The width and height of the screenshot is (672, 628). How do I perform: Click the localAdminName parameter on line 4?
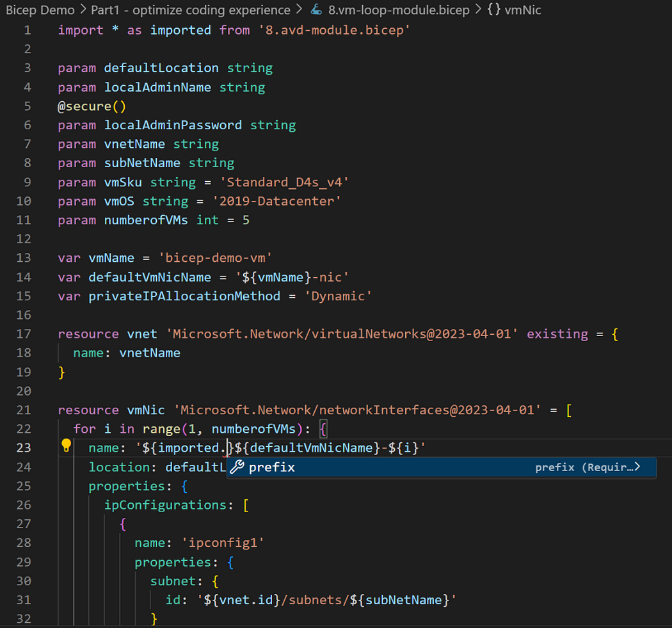(x=157, y=87)
